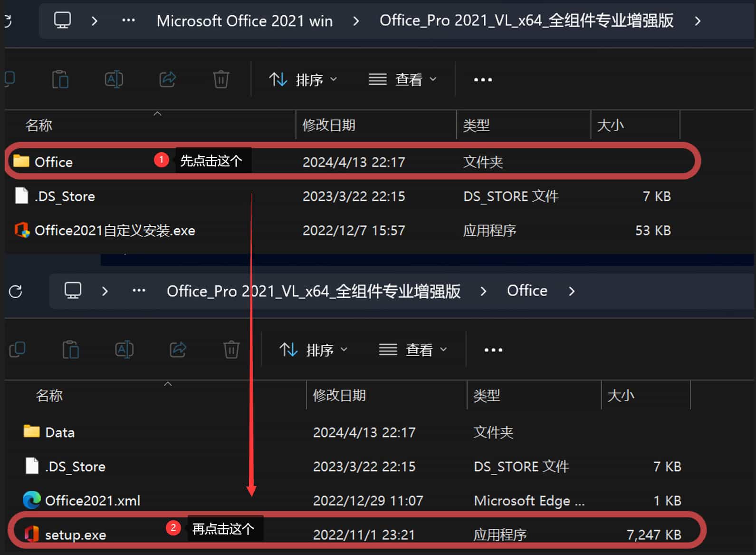This screenshot has height=555, width=756.
Task: Sort by 类型 column in the lower window
Action: pos(487,396)
